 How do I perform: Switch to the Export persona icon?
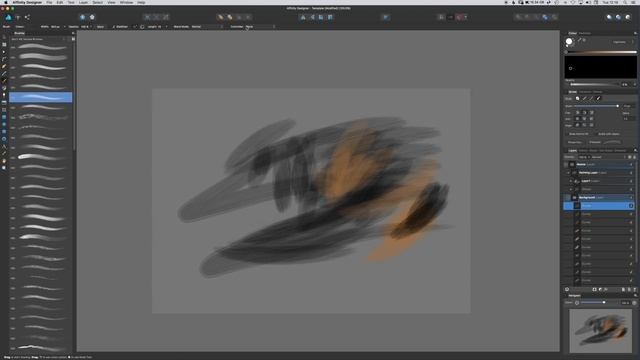click(x=27, y=17)
